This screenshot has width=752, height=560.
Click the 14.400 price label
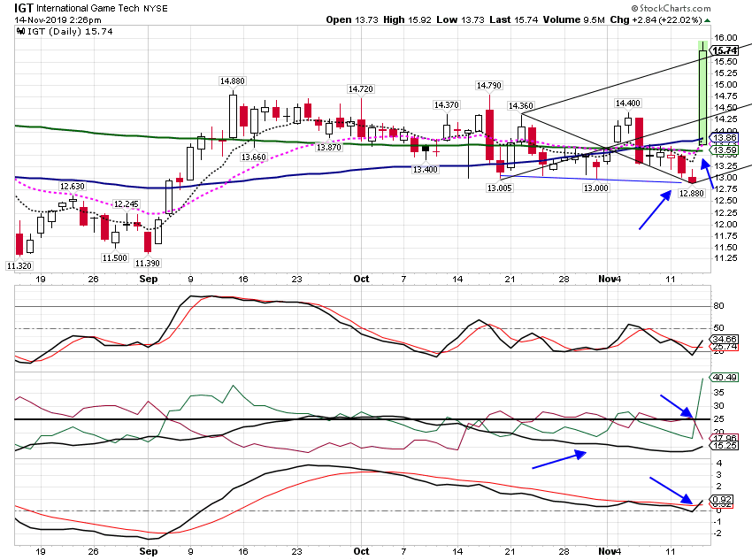(628, 104)
